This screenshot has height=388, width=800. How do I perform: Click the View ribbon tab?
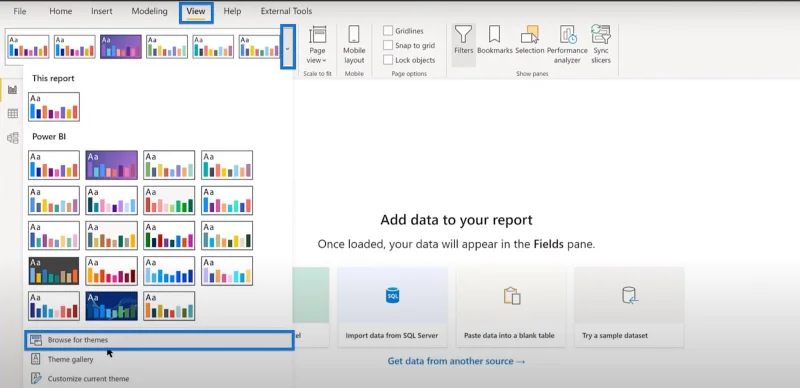[196, 11]
